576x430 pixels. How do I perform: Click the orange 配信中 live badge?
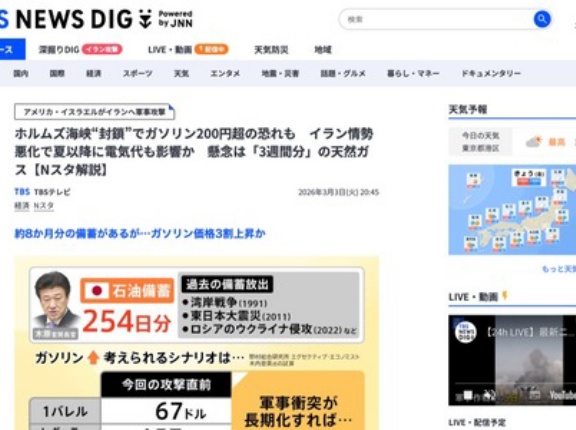click(211, 49)
